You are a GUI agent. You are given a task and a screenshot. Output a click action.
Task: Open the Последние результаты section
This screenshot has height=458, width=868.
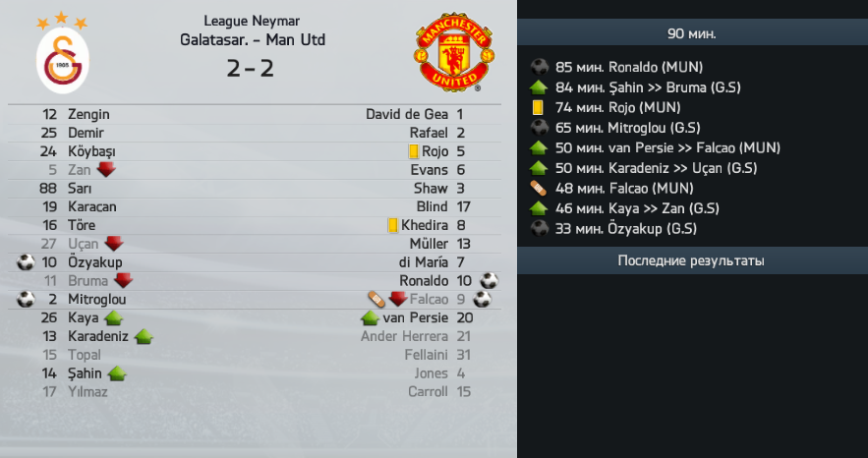pos(692,260)
